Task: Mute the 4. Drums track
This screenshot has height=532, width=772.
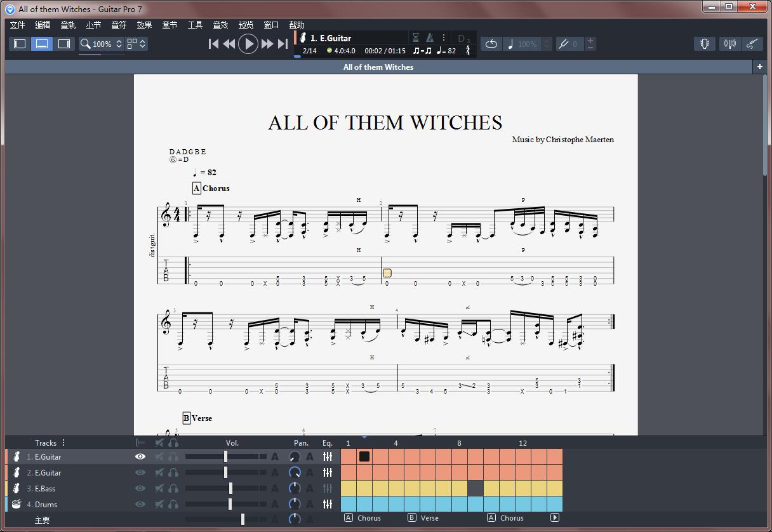Action: coord(159,505)
